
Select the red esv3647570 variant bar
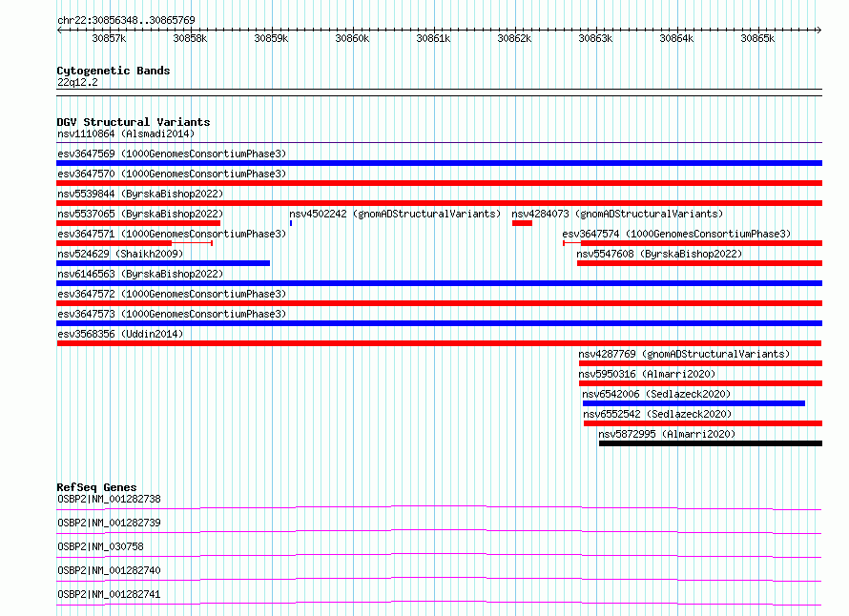439,183
